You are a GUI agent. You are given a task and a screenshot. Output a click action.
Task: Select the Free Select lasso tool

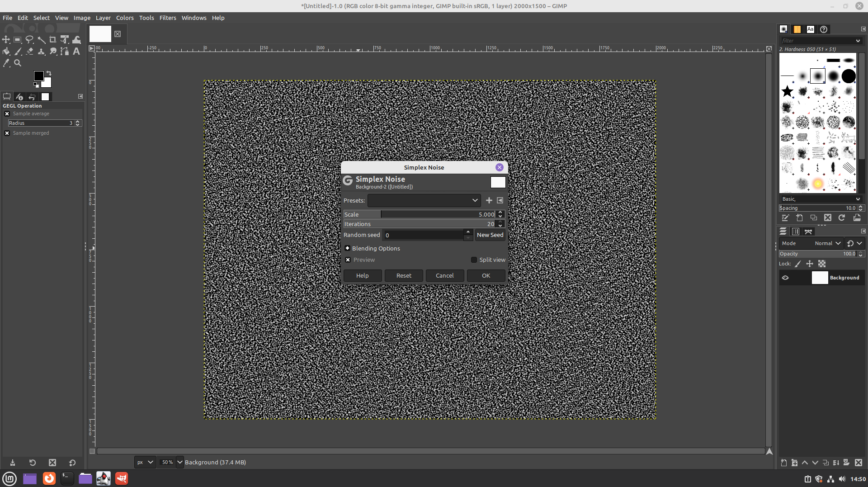29,40
